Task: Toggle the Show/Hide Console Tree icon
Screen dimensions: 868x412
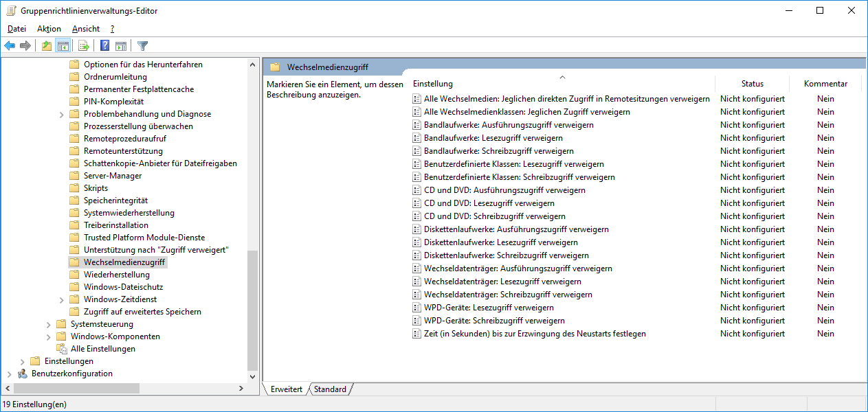Action: (x=63, y=46)
